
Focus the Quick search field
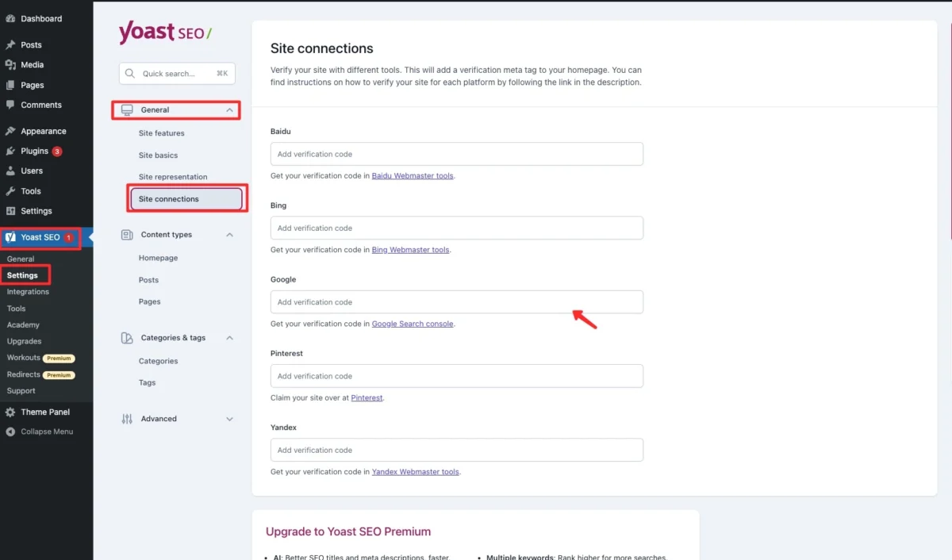(177, 74)
